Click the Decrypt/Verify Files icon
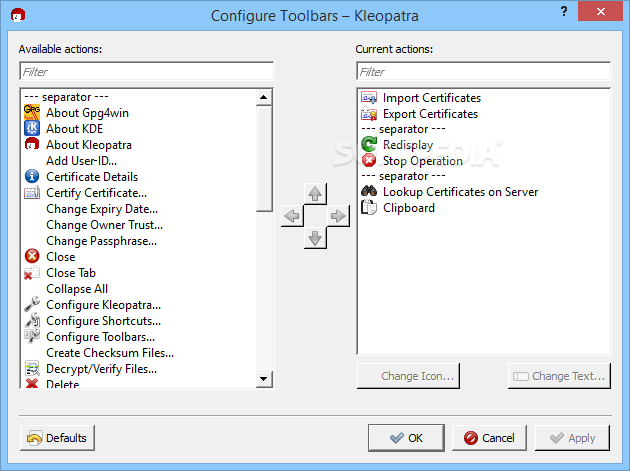630x471 pixels. 32,368
